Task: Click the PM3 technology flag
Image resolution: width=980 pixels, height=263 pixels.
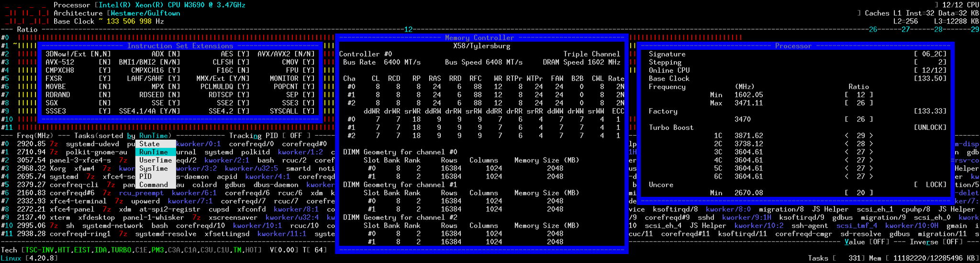Action: 157,250
